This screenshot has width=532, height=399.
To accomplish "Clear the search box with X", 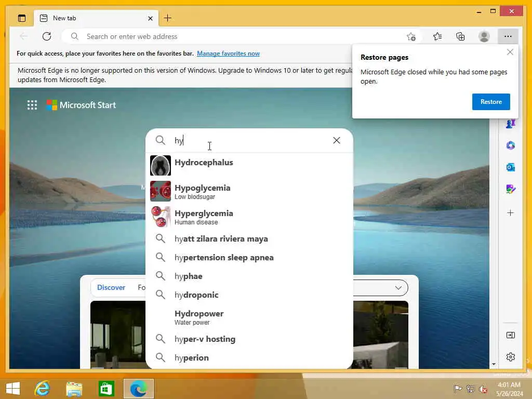I will (337, 140).
